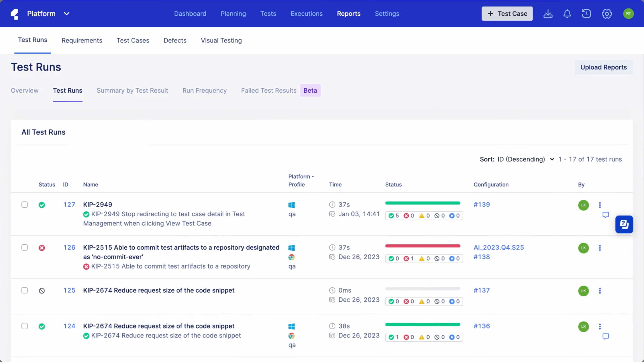Open the Sort ID (Descending) dropdown
Viewport: 644px width, 362px height.
coord(525,159)
